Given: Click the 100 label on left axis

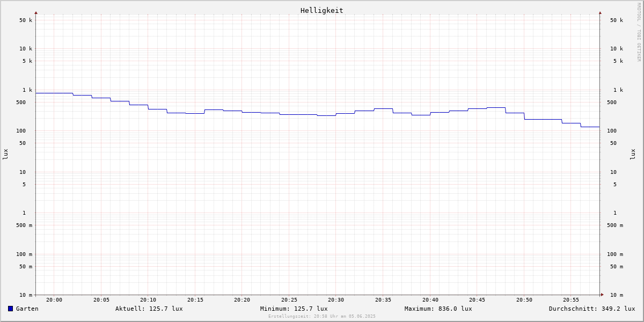Looking at the screenshot, I should [21, 131].
